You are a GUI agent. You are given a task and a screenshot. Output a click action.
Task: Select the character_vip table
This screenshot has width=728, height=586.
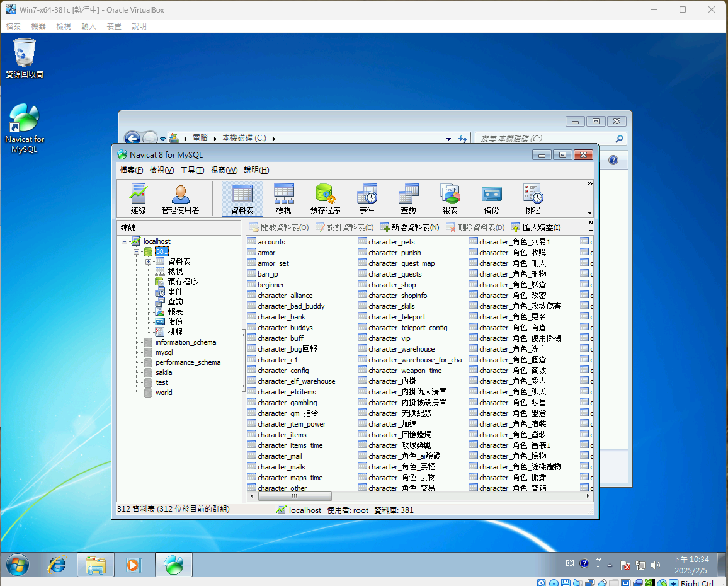tap(384, 338)
